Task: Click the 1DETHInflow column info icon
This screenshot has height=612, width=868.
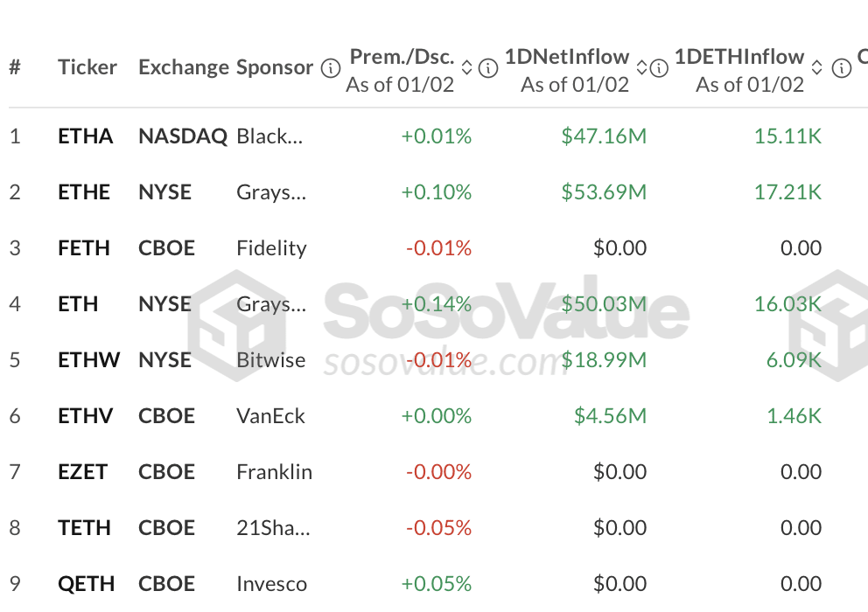Action: pos(842,68)
